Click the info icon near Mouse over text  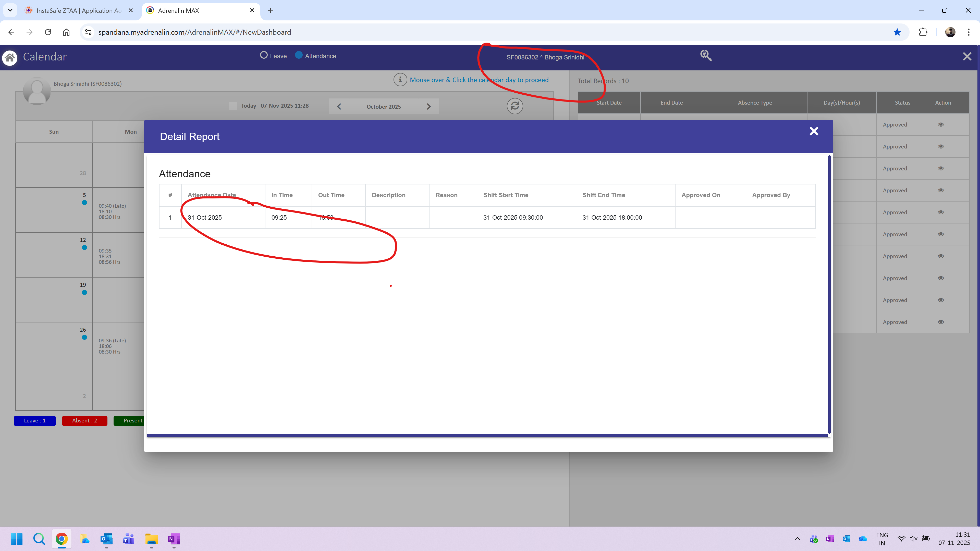[x=400, y=80]
